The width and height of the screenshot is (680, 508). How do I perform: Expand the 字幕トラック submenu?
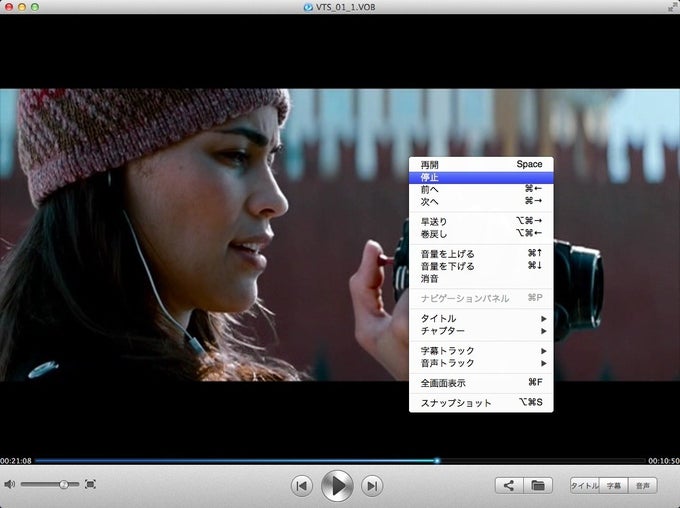(481, 351)
